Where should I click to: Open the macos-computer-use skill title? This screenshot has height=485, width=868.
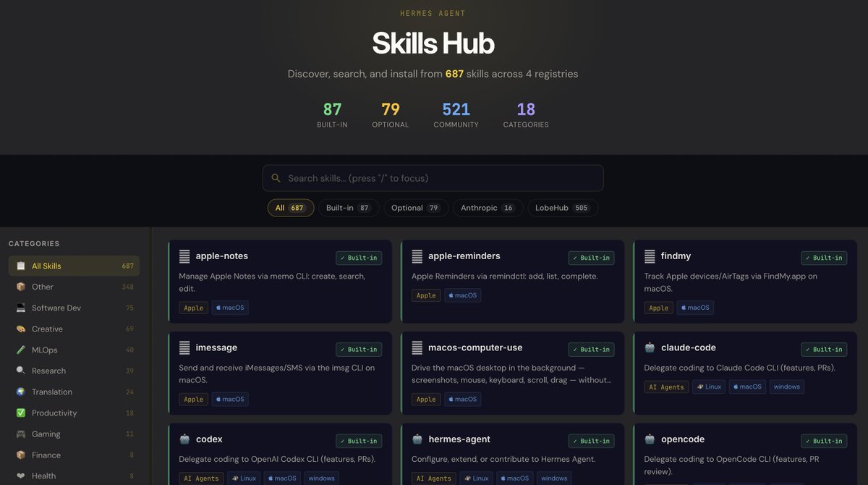pyautogui.click(x=475, y=347)
